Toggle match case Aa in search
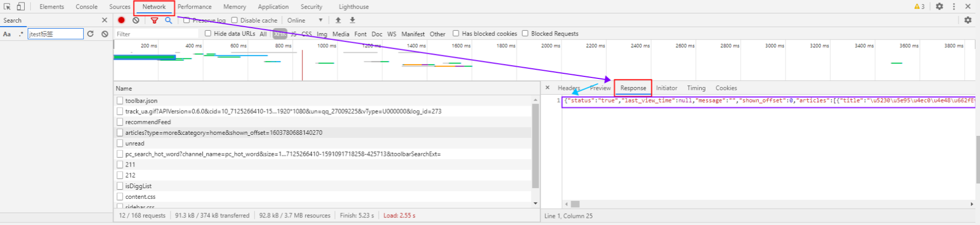Screen dimensions: 980x225 [7, 34]
